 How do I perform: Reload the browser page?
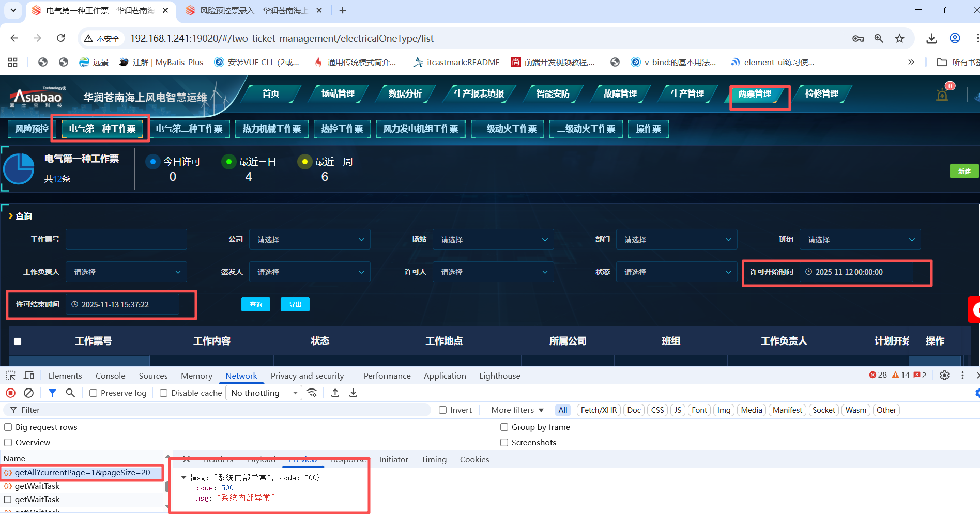pyautogui.click(x=61, y=38)
